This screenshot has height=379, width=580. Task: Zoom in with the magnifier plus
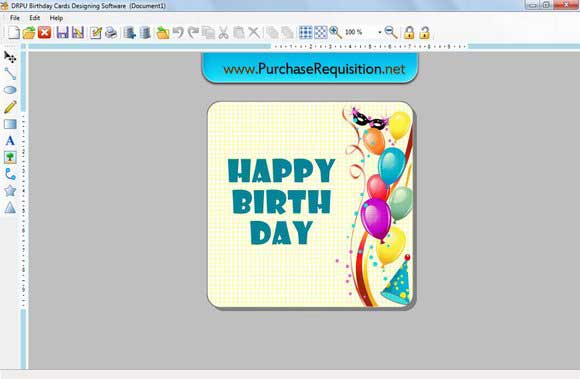pos(335,33)
